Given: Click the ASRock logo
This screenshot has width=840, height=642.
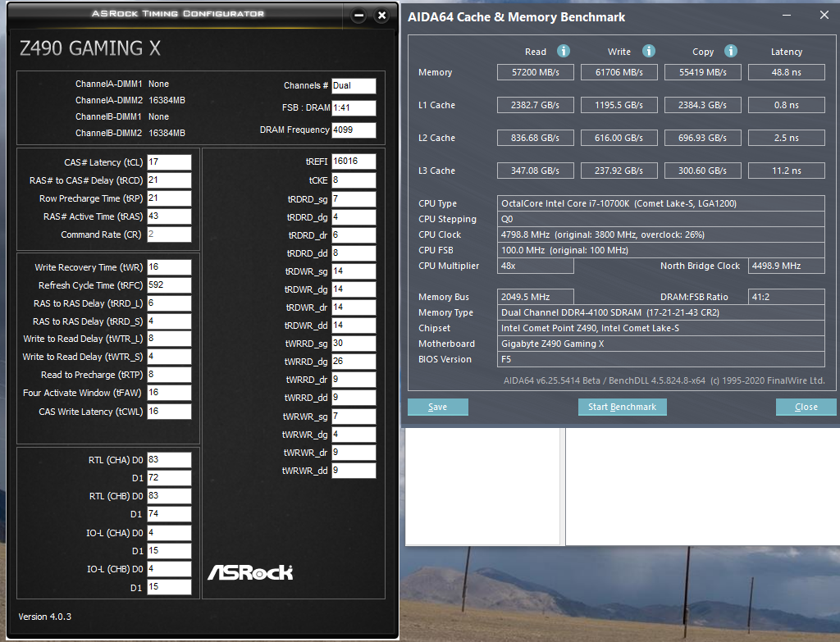Looking at the screenshot, I should (x=250, y=572).
